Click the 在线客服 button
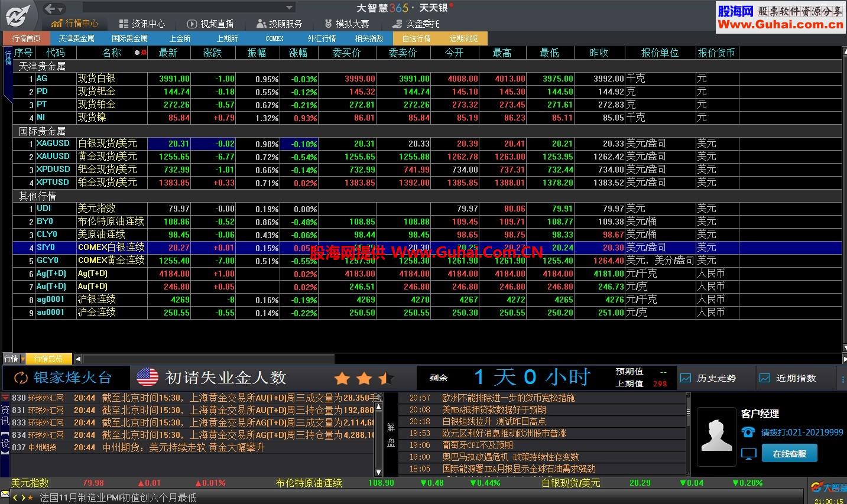This screenshot has height=504, width=847. pyautogui.click(x=789, y=453)
